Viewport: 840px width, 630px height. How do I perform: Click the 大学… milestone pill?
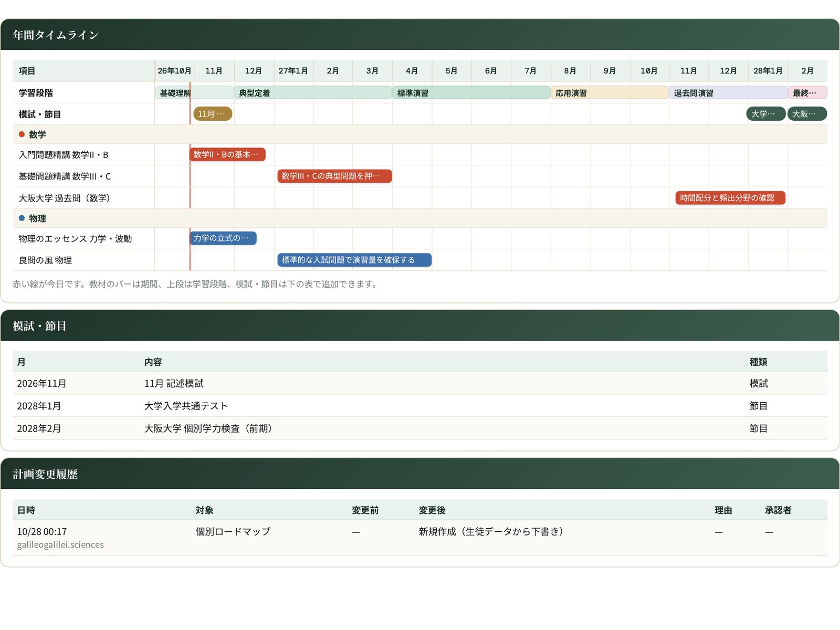coord(766,114)
